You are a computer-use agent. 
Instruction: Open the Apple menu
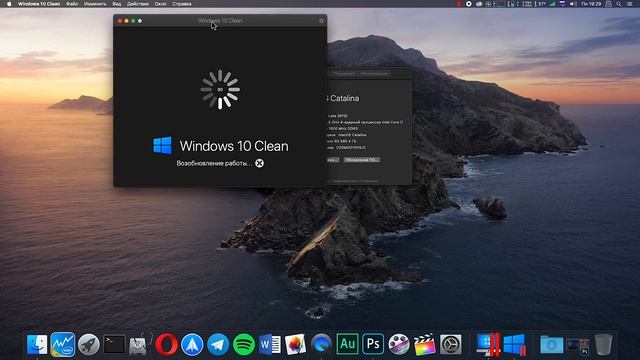(9, 4)
